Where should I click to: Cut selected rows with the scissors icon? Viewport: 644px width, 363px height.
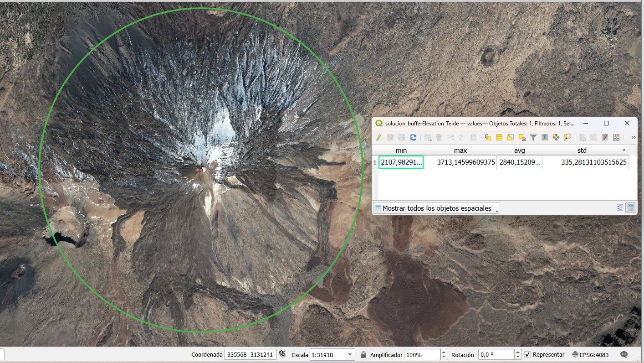tap(450, 137)
